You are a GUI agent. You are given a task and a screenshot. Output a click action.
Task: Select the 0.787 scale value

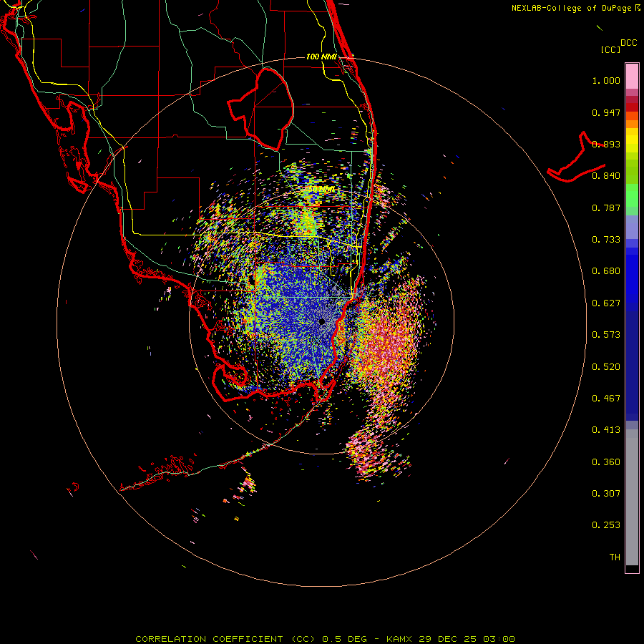point(606,208)
